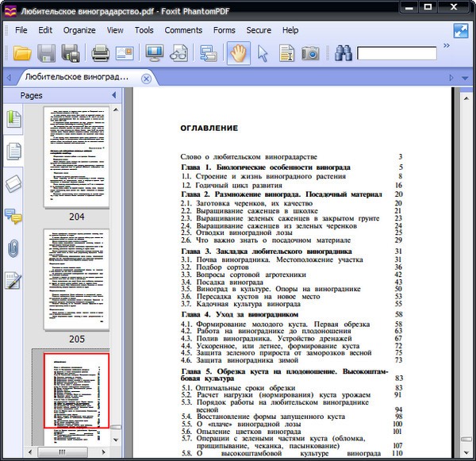Viewport: 476px width, 461px height.
Task: Open the Organize menu
Action: click(x=79, y=30)
